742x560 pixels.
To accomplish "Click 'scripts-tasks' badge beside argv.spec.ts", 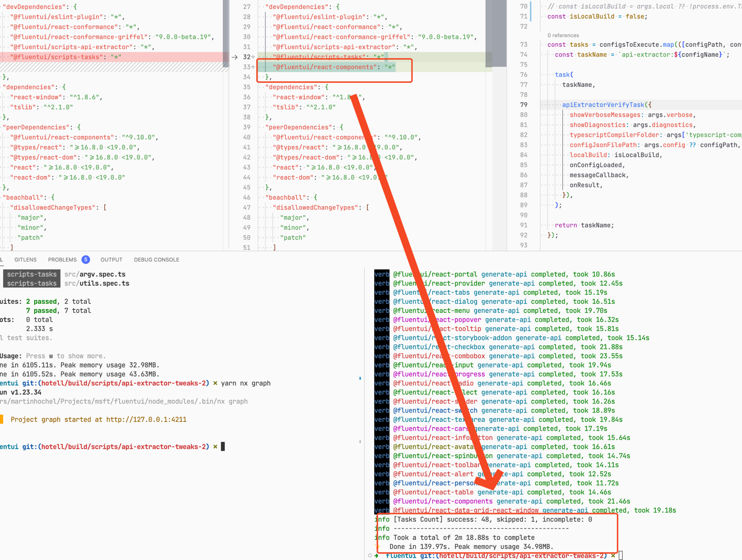I will coord(32,274).
